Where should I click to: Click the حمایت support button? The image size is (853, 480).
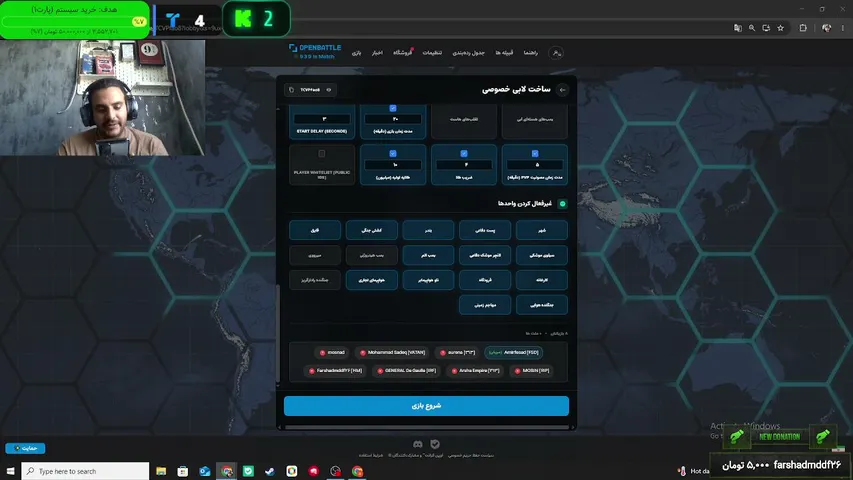(26, 448)
